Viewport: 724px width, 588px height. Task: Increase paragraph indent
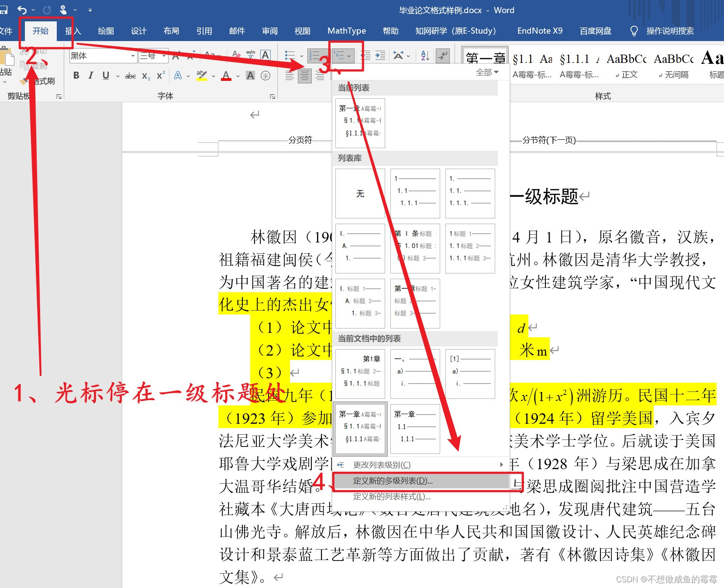point(380,55)
